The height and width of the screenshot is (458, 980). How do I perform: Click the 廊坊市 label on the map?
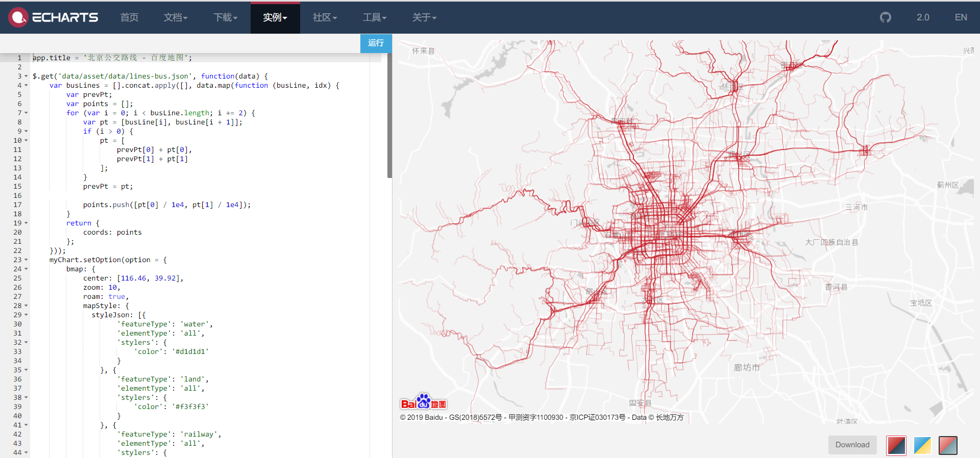pyautogui.click(x=747, y=368)
